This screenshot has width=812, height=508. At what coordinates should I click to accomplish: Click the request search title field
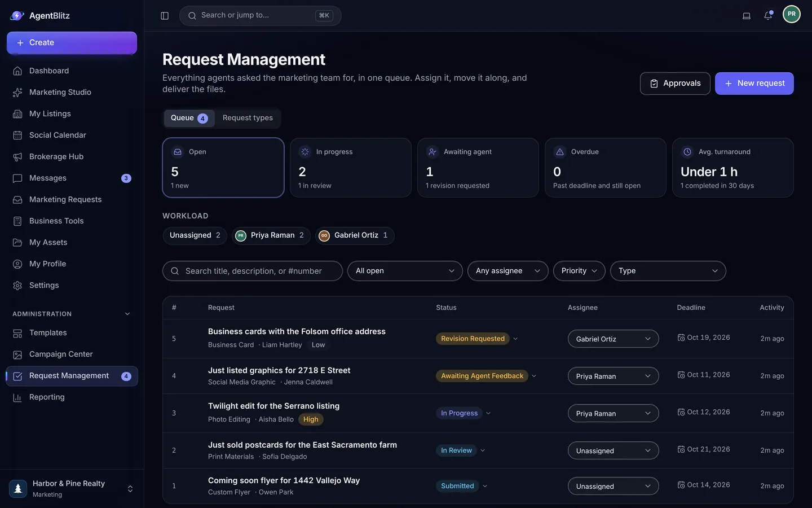tap(253, 271)
